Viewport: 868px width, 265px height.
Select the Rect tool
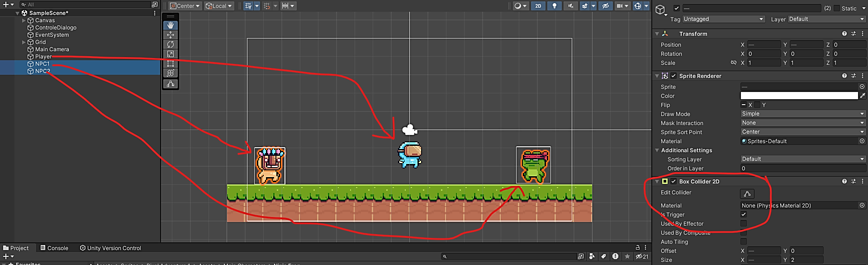point(171,63)
